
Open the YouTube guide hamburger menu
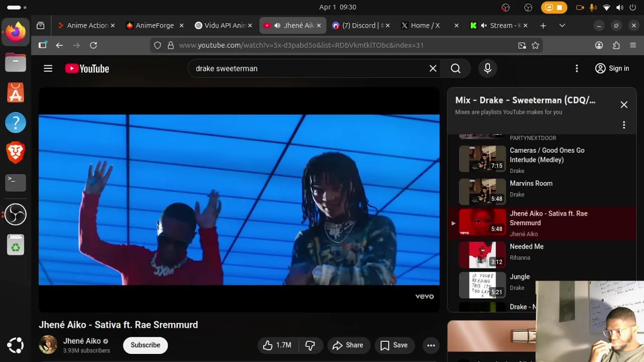(x=48, y=68)
